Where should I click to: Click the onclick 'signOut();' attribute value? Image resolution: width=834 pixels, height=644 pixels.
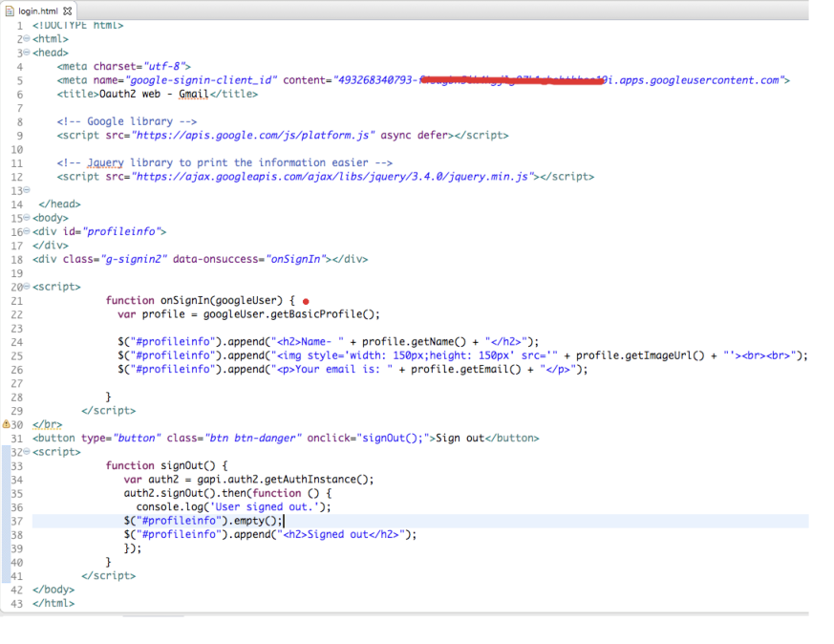pyautogui.click(x=393, y=439)
